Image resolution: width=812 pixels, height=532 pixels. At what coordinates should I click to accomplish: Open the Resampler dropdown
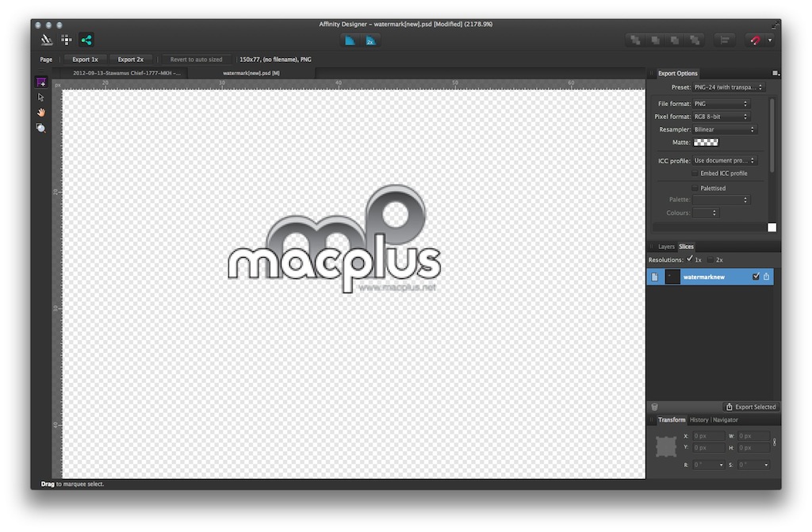pos(725,129)
